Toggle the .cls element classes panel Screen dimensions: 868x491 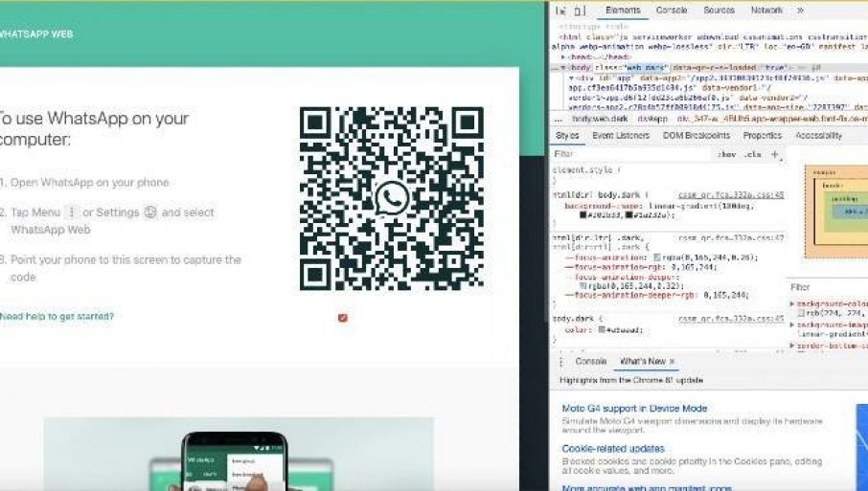point(752,154)
